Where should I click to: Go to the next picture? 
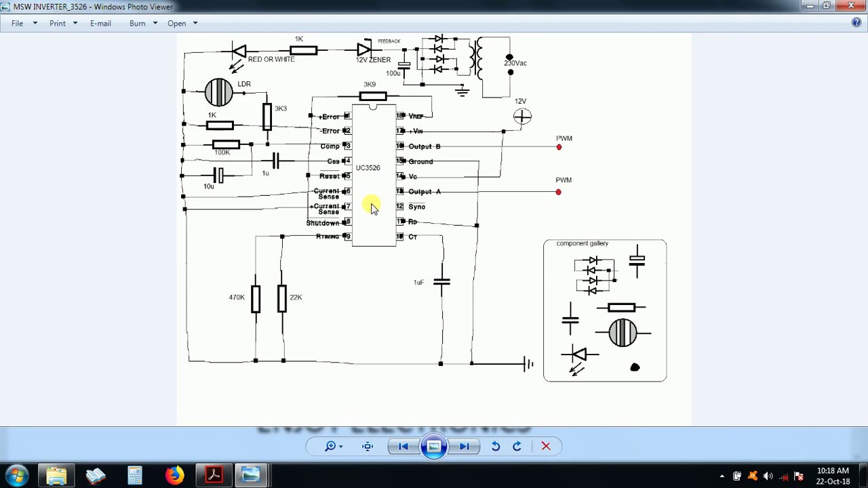tap(465, 446)
